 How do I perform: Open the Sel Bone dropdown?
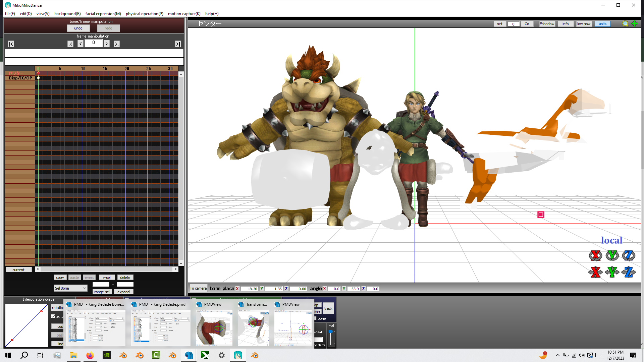71,288
